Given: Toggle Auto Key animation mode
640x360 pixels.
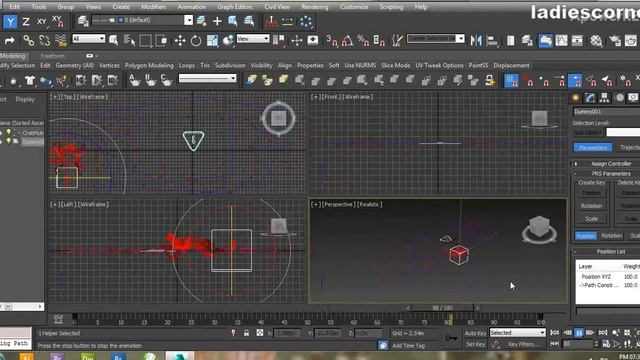Looking at the screenshot, I should click(475, 333).
